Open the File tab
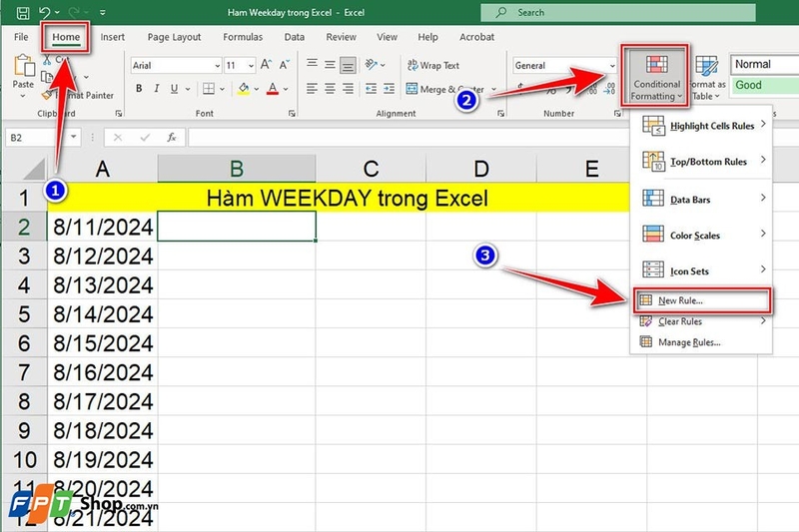 click(21, 37)
